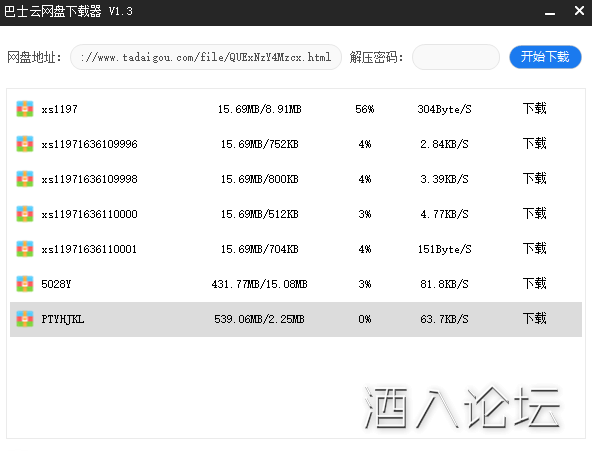
Task: Click the archive icon beside xs1197
Action: pyautogui.click(x=25, y=109)
